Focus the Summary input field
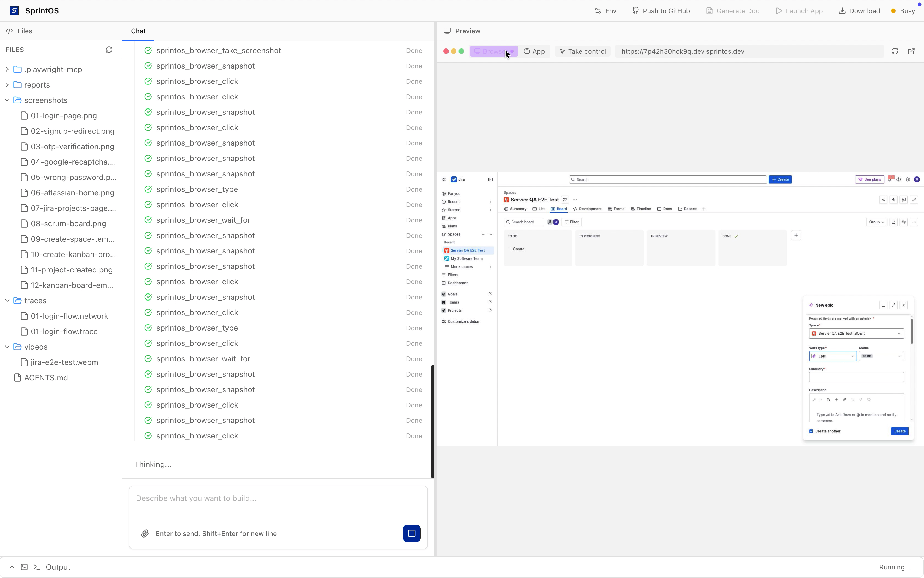This screenshot has height=578, width=924. 856,377
